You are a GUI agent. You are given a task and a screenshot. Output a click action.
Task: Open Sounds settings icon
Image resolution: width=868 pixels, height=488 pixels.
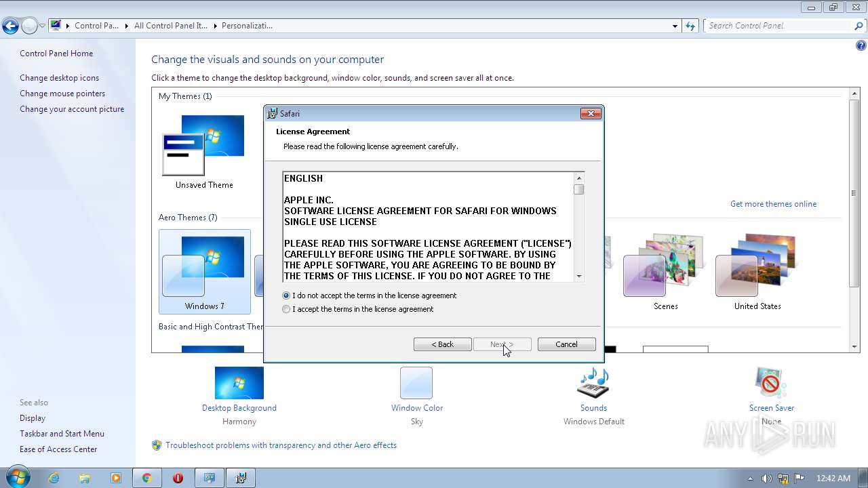593,383
